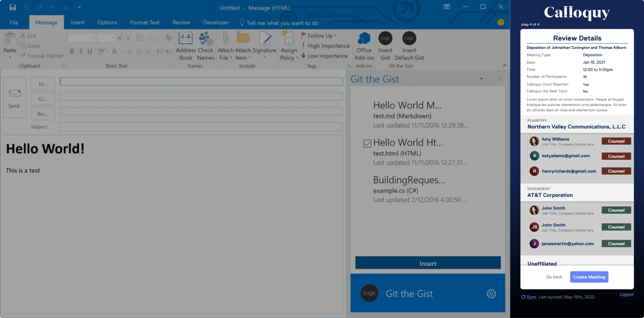Close the Git the Gist task pane
This screenshot has height=318, width=644.
pyautogui.click(x=500, y=79)
